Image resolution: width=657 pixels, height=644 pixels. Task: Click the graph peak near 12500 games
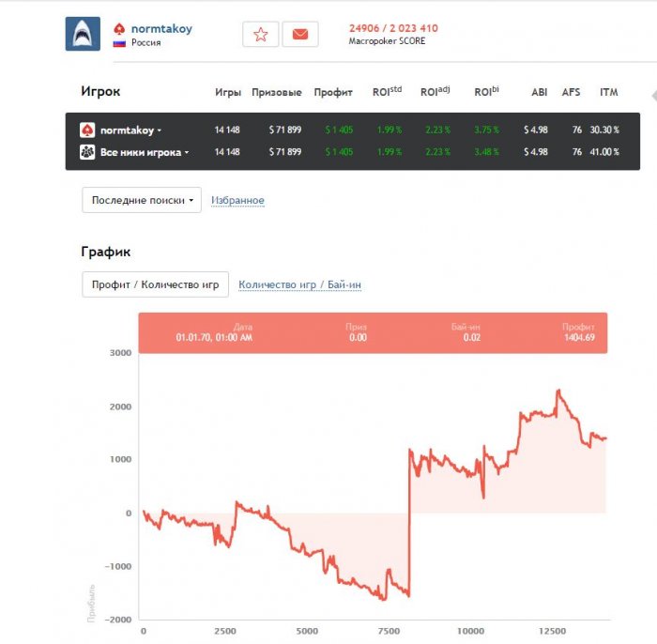(558, 391)
